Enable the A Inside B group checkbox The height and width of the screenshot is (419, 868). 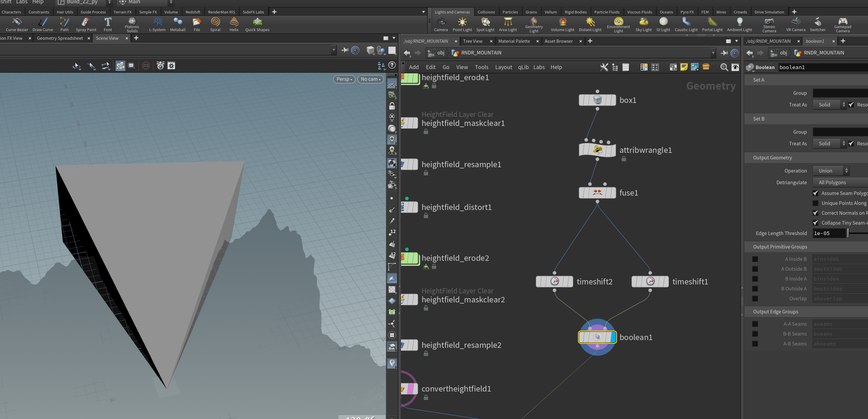pyautogui.click(x=755, y=259)
